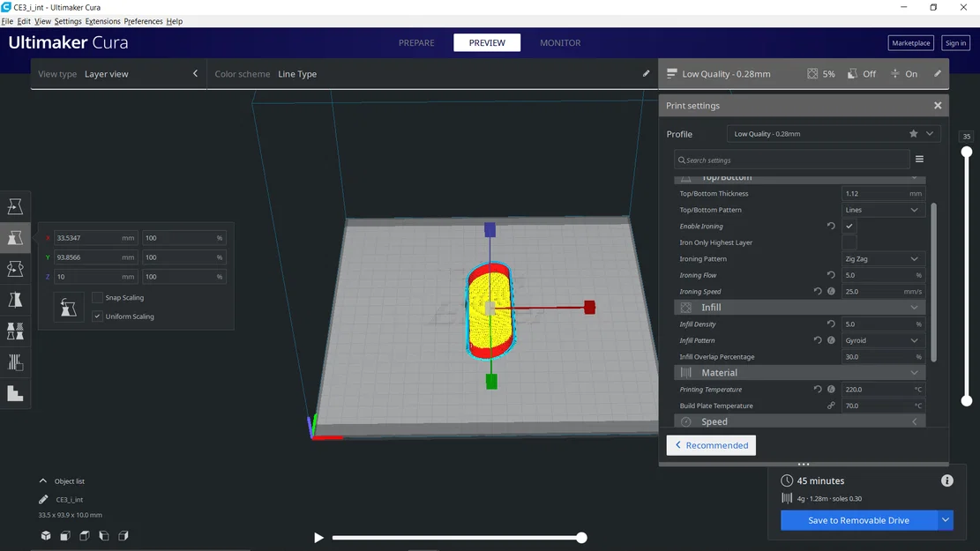Click the Search settings field
The height and width of the screenshot is (551, 980).
coord(792,160)
